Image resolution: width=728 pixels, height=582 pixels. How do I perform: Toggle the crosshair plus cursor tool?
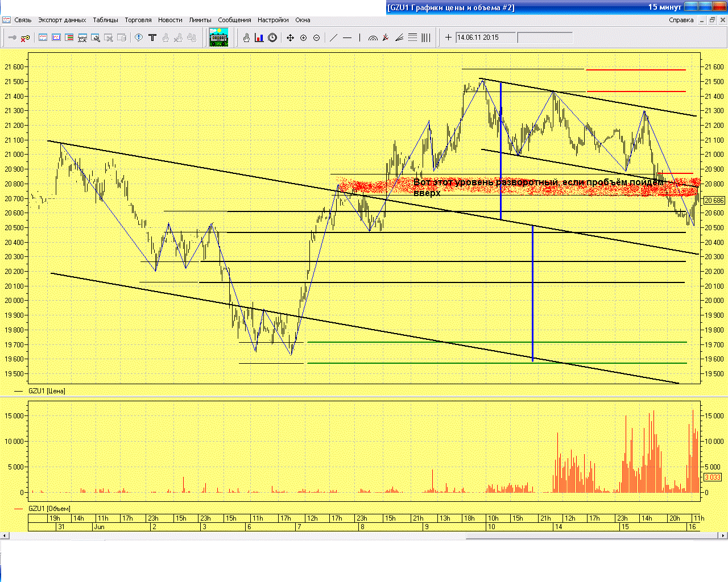click(448, 38)
